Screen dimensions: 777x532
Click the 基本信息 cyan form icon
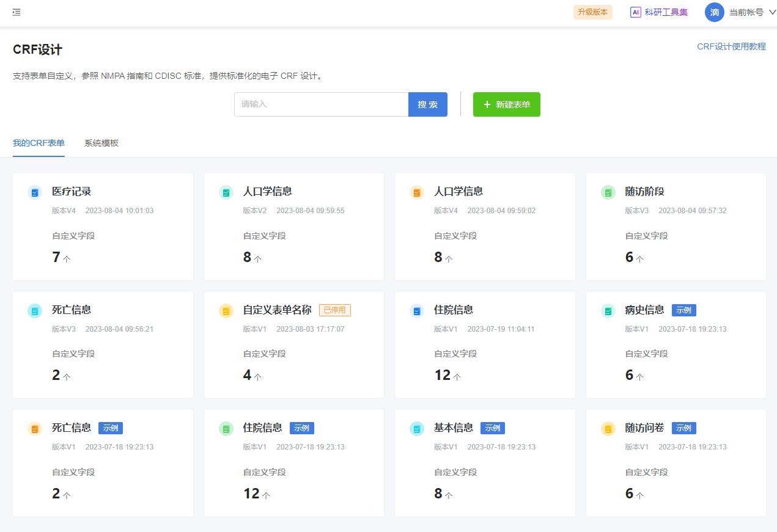[417, 429]
